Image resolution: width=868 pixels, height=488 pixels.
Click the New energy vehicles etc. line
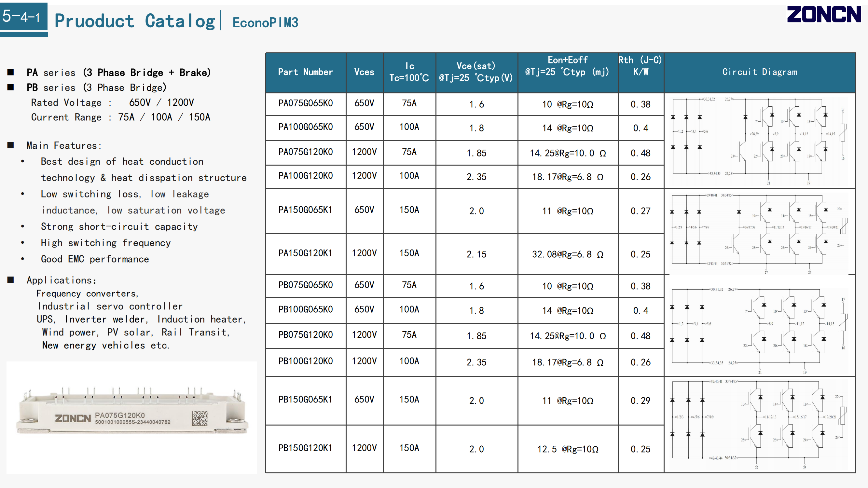pyautogui.click(x=106, y=345)
